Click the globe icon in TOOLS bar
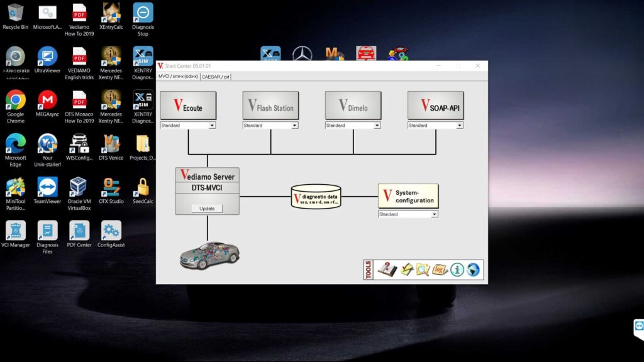 [x=472, y=269]
